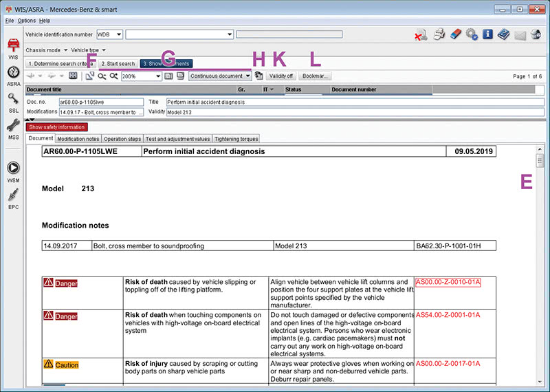550x392 pixels.
Task: Switch to the Tightening torques tab
Action: pyautogui.click(x=236, y=139)
